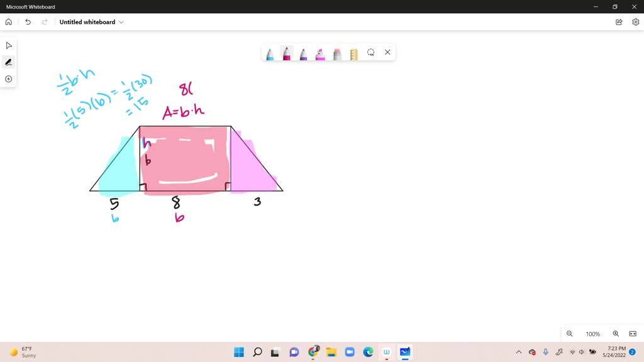
Task: Pick the pink highlighter tool
Action: coord(319,53)
